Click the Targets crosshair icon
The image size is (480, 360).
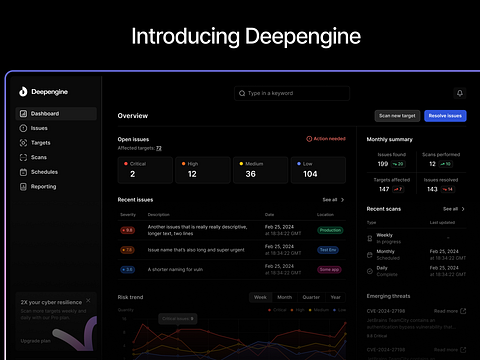pyautogui.click(x=23, y=143)
